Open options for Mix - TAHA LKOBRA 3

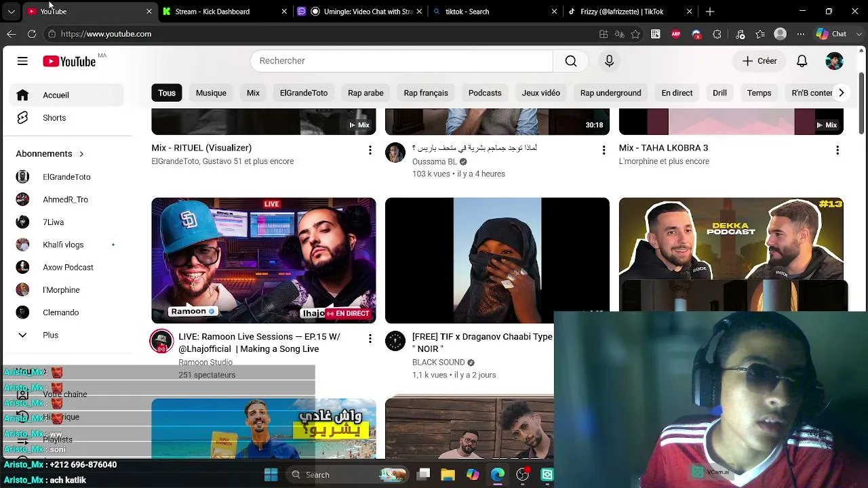[837, 150]
